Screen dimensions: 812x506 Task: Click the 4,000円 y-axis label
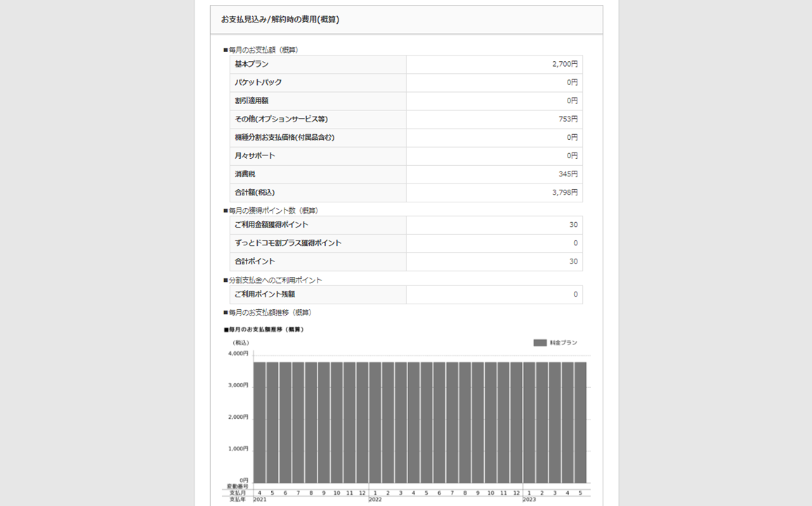[x=238, y=353]
